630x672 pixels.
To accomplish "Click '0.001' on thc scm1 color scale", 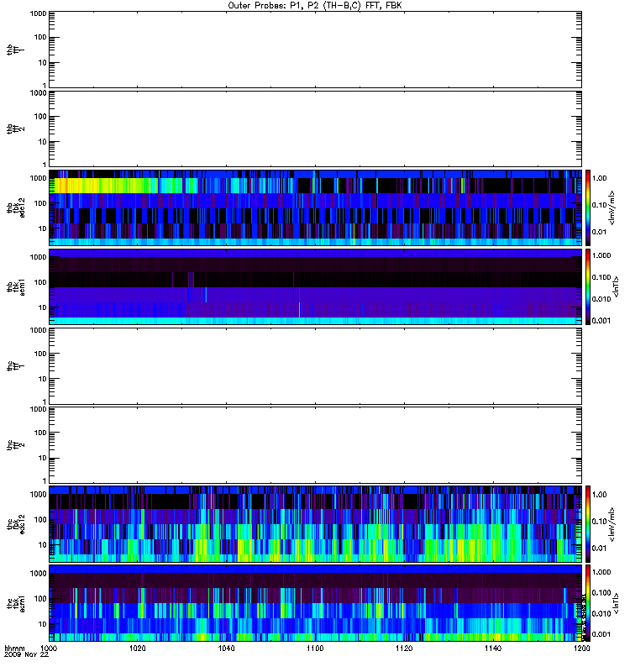I will pos(601,634).
